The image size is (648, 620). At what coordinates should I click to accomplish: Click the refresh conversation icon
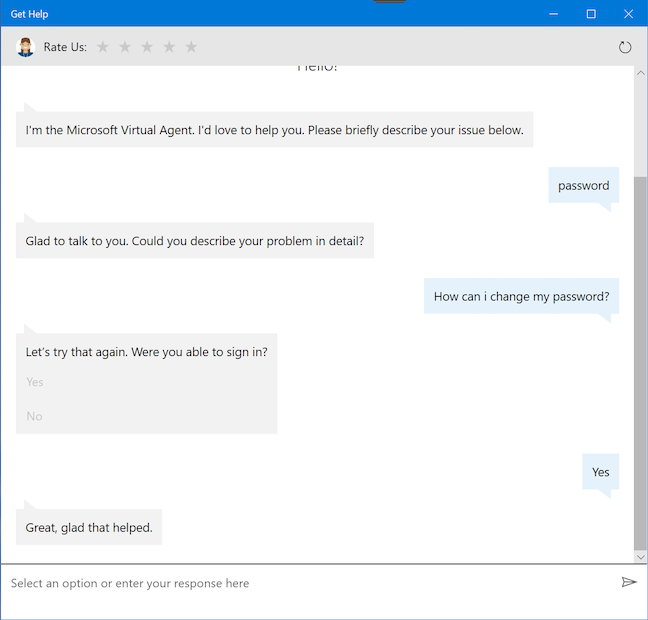[x=625, y=47]
